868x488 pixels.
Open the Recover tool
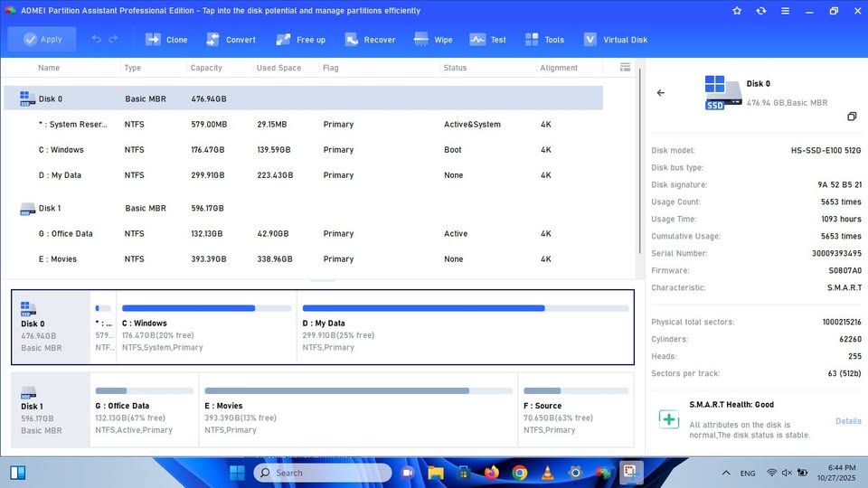370,40
